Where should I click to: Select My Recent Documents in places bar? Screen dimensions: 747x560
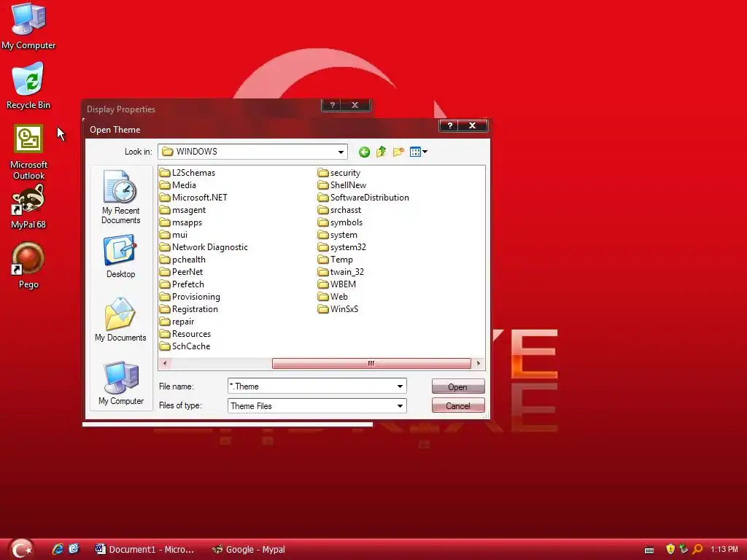120,197
